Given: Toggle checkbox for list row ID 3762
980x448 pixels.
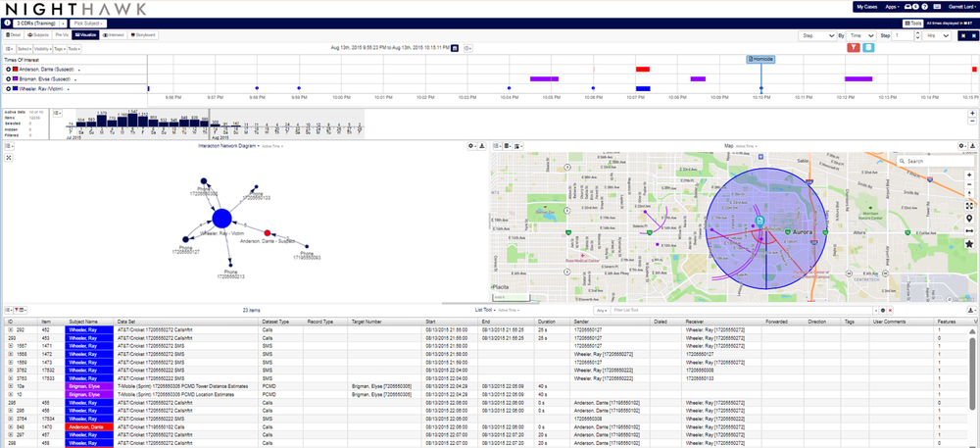Looking at the screenshot, I should pyautogui.click(x=10, y=370).
